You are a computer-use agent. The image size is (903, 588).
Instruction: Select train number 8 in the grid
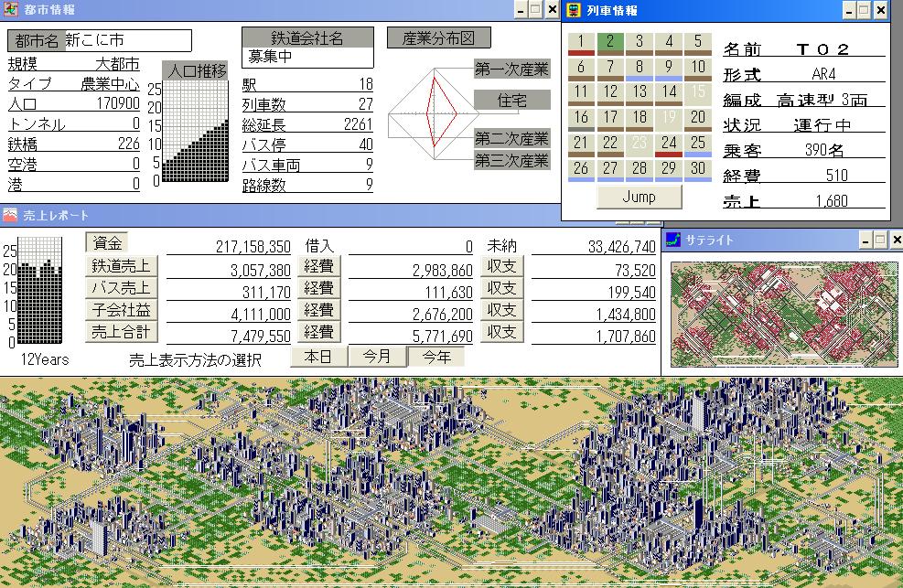(640, 69)
